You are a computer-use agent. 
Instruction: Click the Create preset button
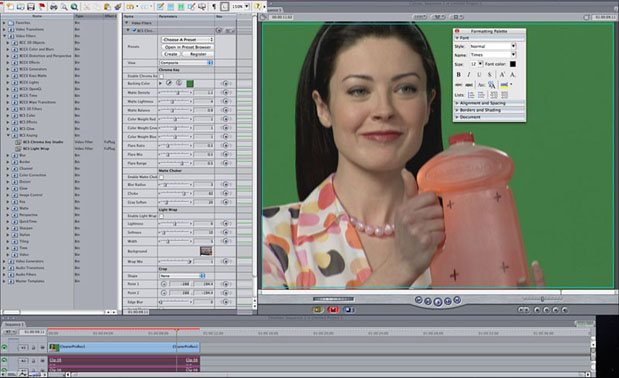pyautogui.click(x=171, y=54)
